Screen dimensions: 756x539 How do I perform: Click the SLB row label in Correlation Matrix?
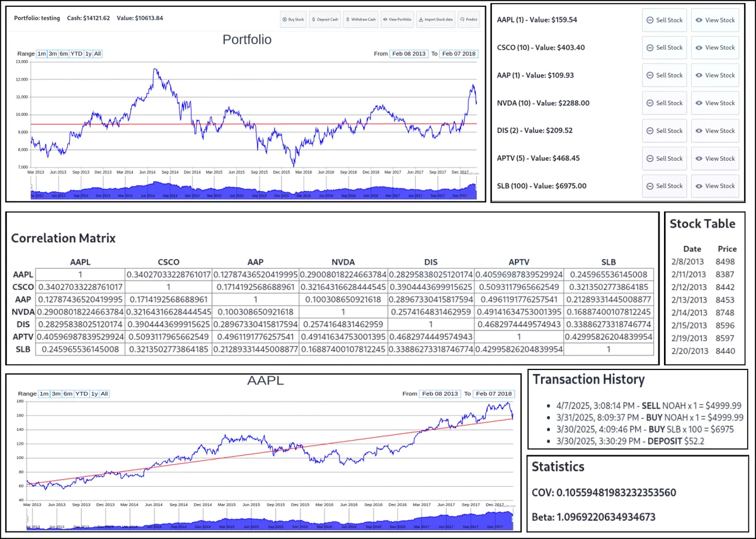[22, 349]
